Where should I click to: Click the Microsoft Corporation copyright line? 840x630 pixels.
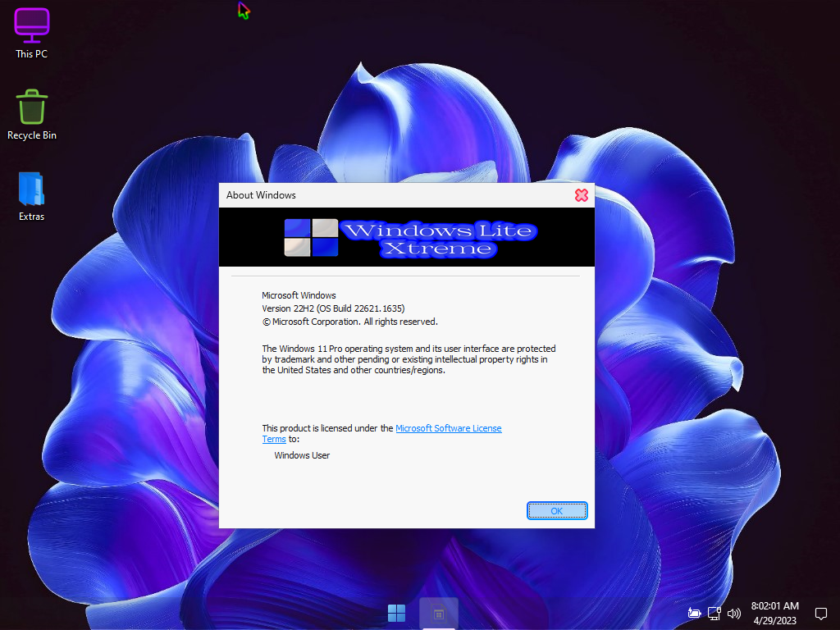[x=349, y=322]
